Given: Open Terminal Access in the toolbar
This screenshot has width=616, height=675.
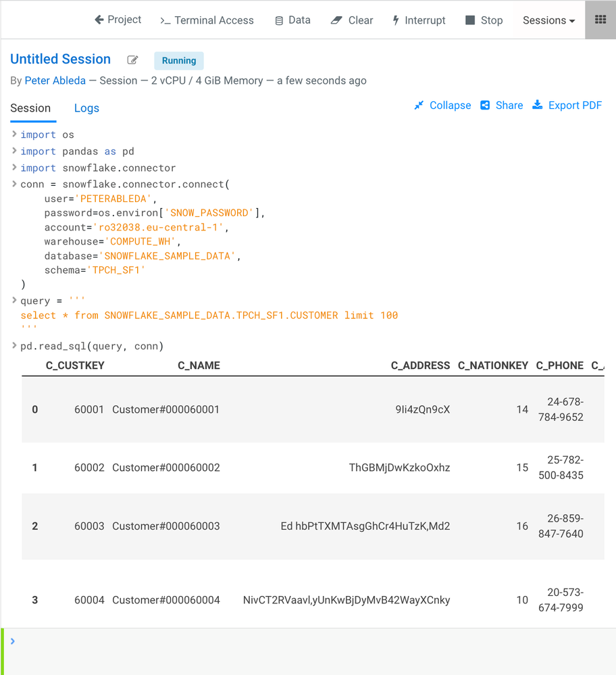Looking at the screenshot, I should 207,20.
